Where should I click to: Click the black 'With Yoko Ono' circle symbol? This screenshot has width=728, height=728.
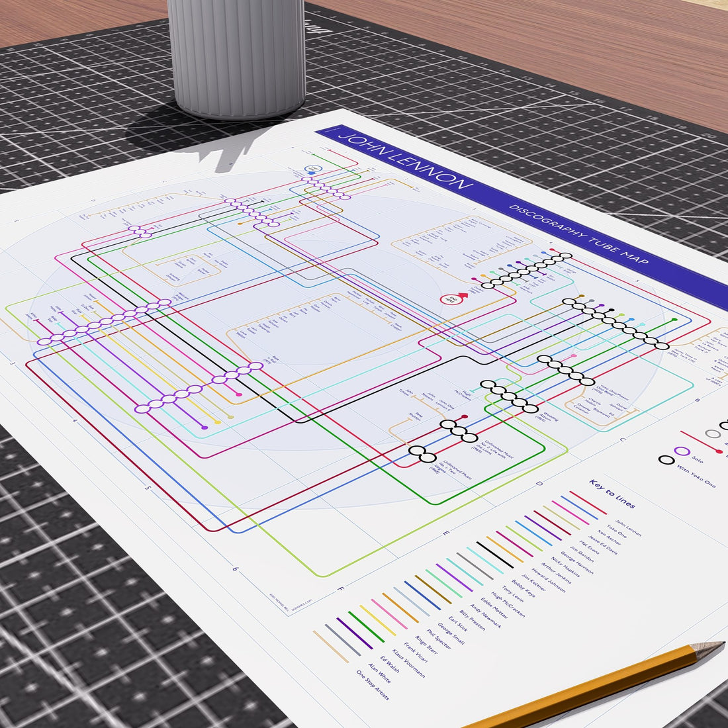point(666,460)
